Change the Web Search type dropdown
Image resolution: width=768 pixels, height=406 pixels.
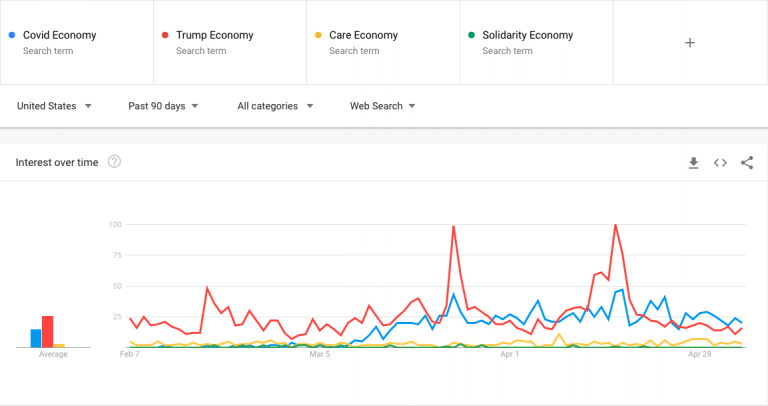382,106
